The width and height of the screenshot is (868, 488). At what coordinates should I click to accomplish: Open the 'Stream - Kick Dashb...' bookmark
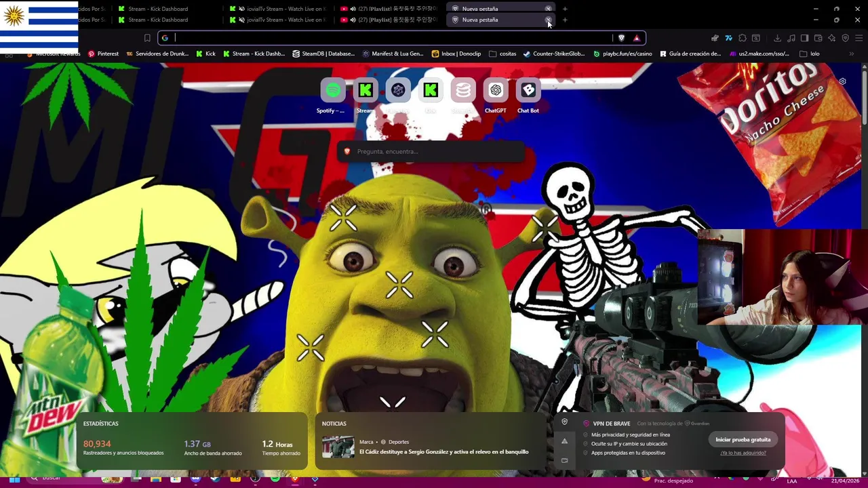(x=254, y=54)
